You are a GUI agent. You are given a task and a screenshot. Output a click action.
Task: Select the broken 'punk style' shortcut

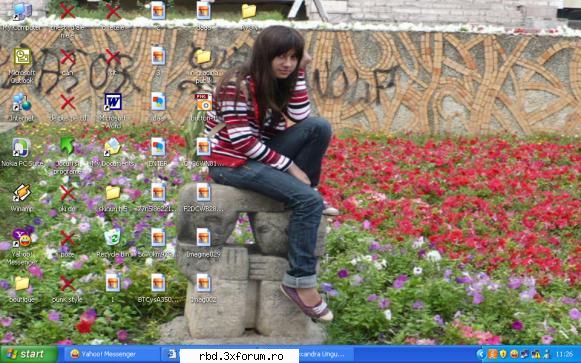pos(67,283)
